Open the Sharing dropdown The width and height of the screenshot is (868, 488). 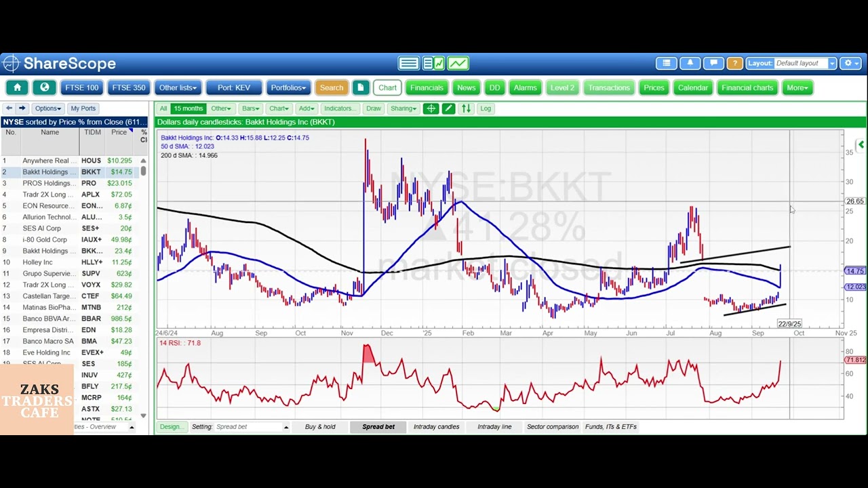click(x=403, y=108)
